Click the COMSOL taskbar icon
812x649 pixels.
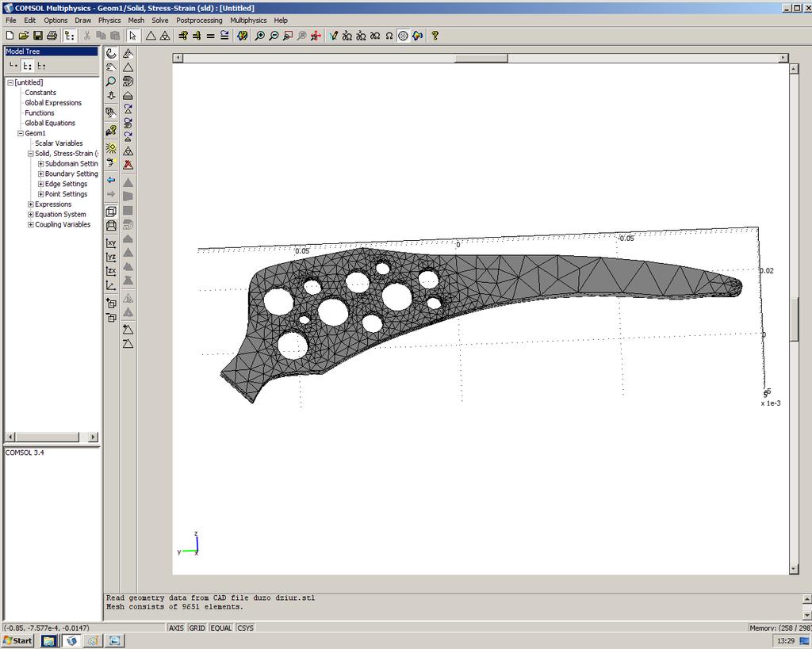(71, 641)
